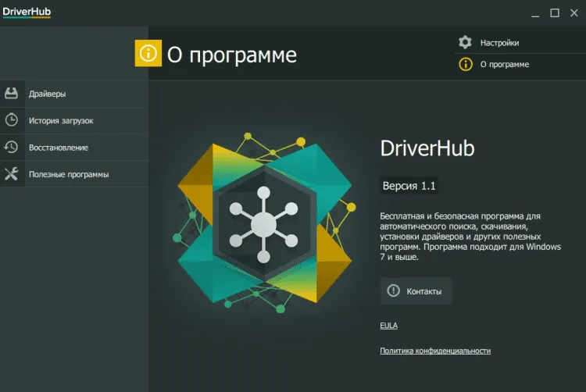This screenshot has height=392, width=586.
Task: Click the О программе page title
Action: [x=232, y=55]
